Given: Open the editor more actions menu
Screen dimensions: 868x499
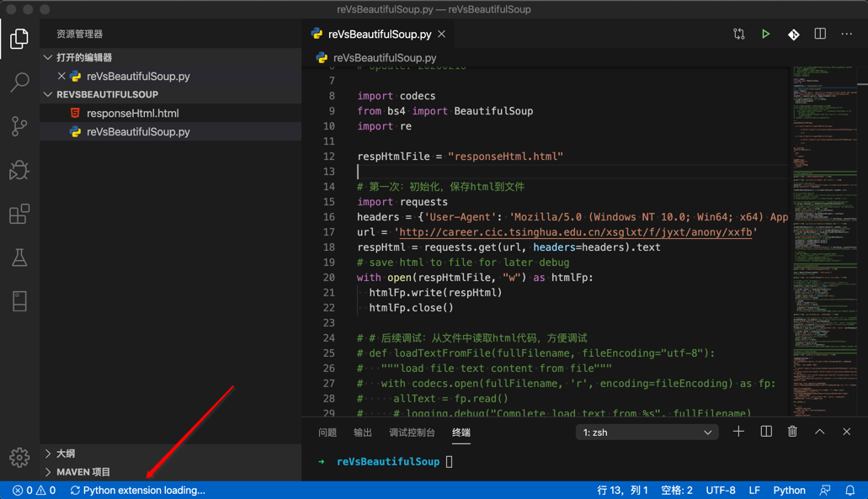Looking at the screenshot, I should pyautogui.click(x=847, y=34).
